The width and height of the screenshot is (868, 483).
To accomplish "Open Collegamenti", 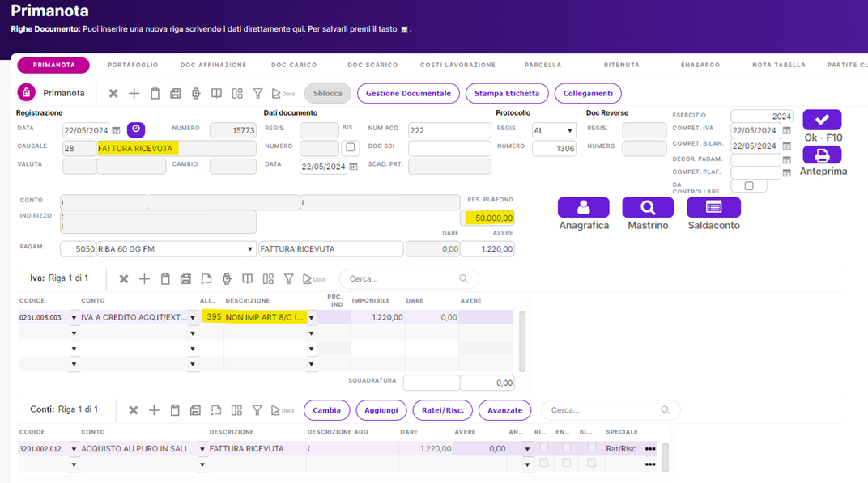I will coord(588,93).
